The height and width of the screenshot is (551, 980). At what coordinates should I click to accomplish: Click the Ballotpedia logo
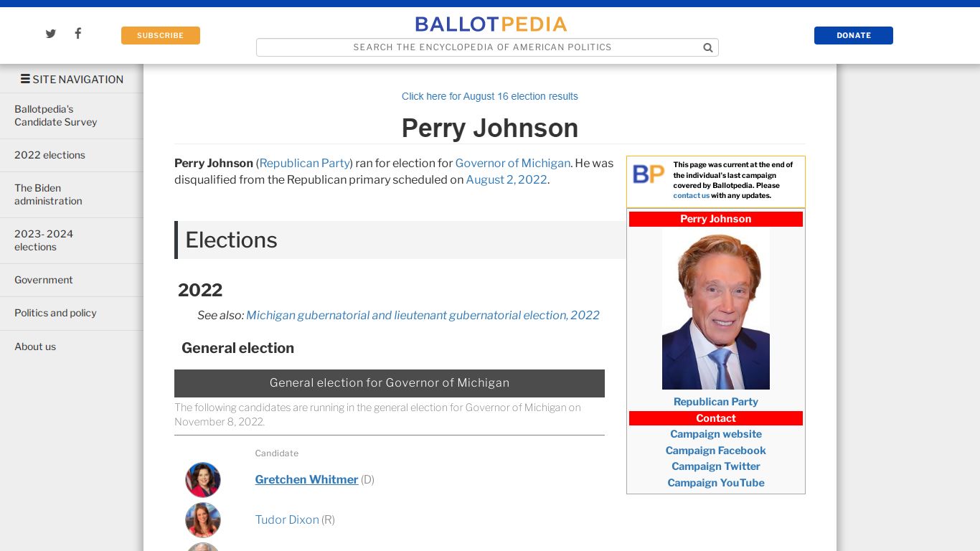pos(491,24)
